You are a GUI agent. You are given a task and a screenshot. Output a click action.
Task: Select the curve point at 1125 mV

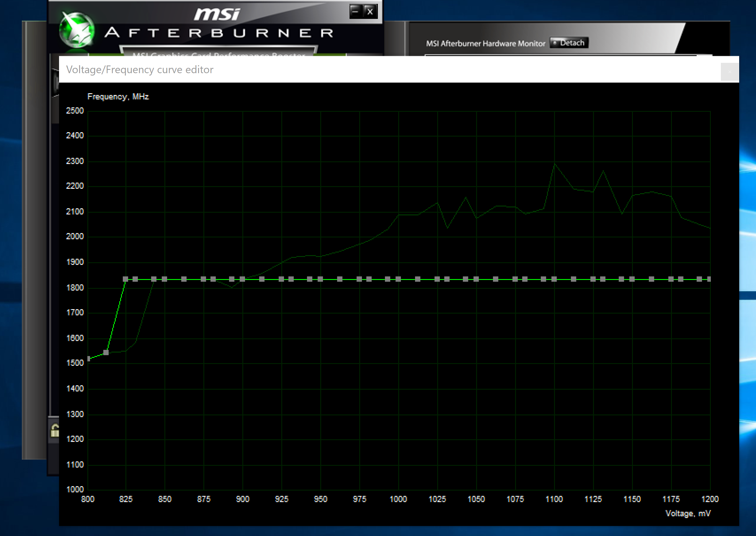pyautogui.click(x=593, y=279)
